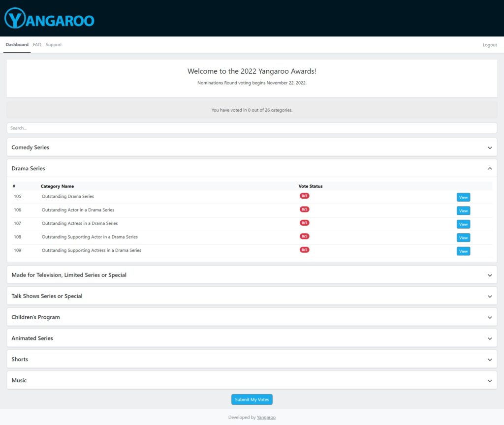This screenshot has width=504, height=425.
Task: View Outstanding Actor in a Drama Series
Action: (x=463, y=211)
